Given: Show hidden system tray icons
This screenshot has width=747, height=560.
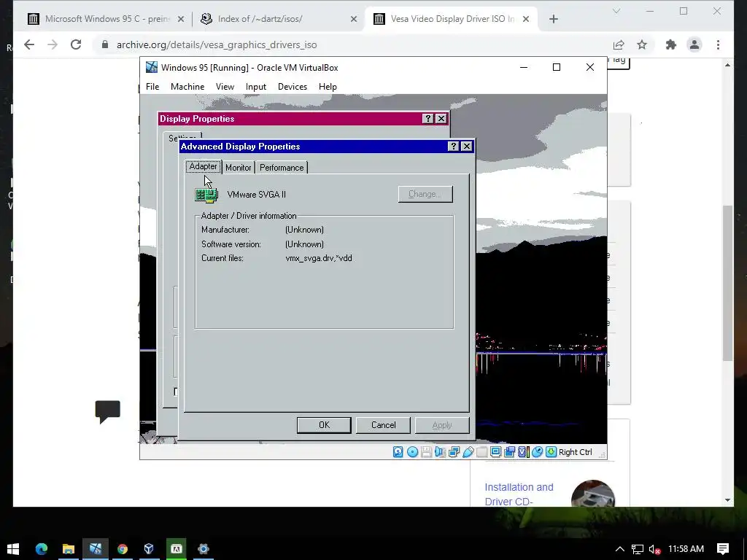Looking at the screenshot, I should 620,549.
